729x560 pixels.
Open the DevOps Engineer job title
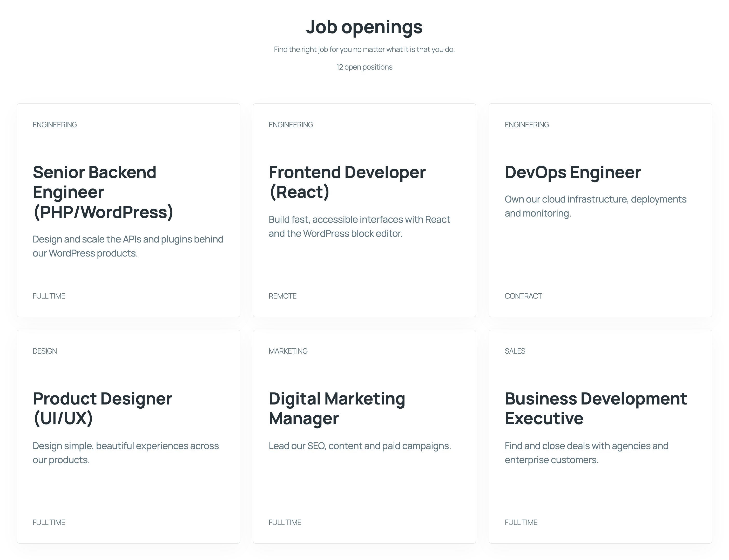(x=573, y=172)
